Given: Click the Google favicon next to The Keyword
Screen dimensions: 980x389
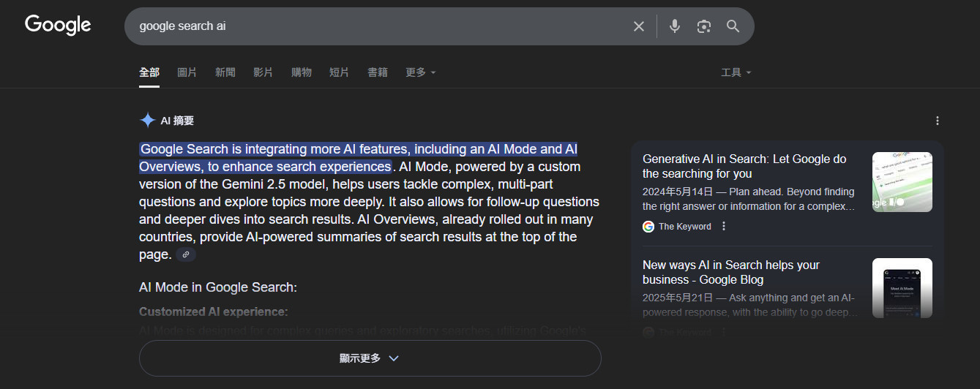Looking at the screenshot, I should tap(648, 226).
